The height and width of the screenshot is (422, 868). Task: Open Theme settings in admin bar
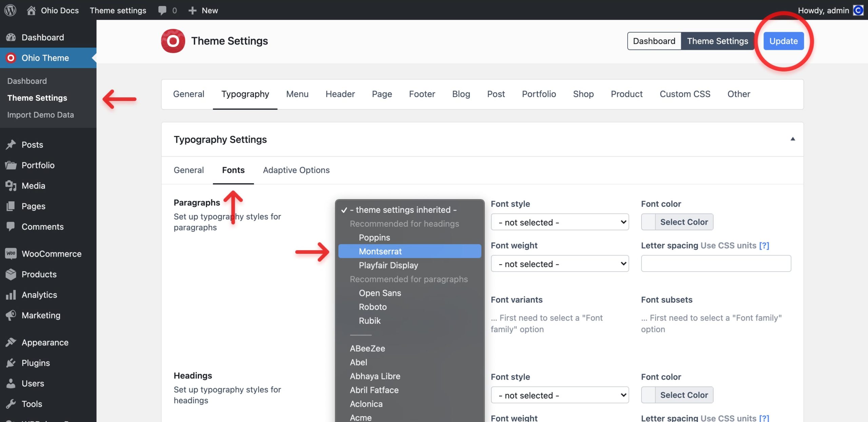pyautogui.click(x=118, y=11)
